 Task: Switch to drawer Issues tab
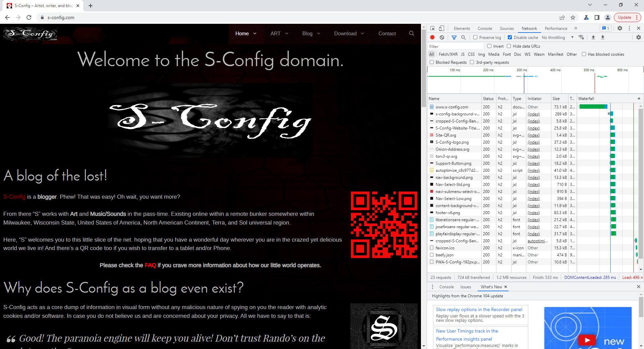click(465, 287)
